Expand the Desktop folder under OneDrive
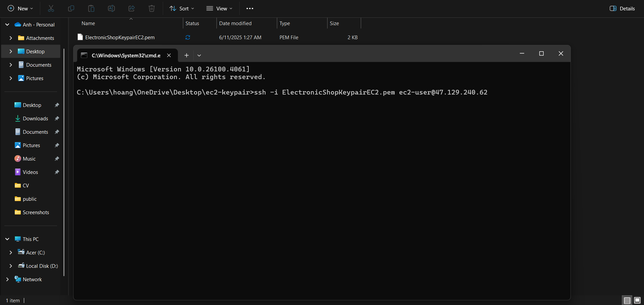This screenshot has width=644, height=305. pyautogui.click(x=11, y=51)
